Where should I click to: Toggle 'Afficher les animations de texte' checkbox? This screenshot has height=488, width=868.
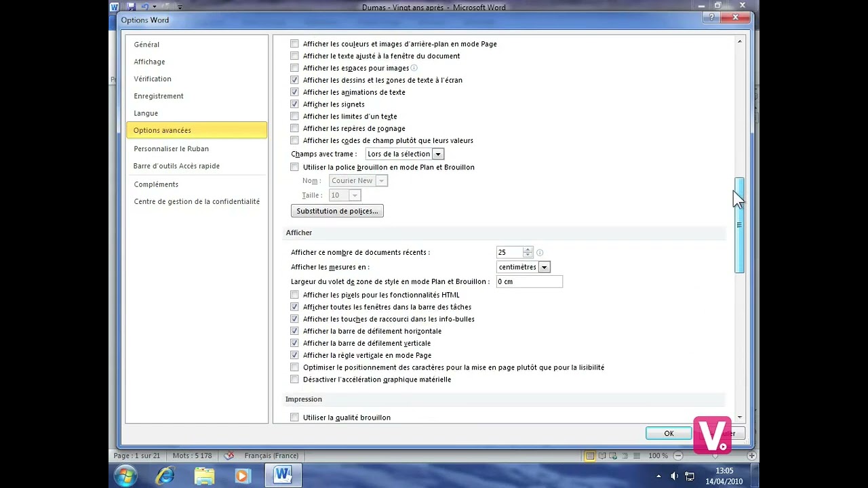(294, 92)
